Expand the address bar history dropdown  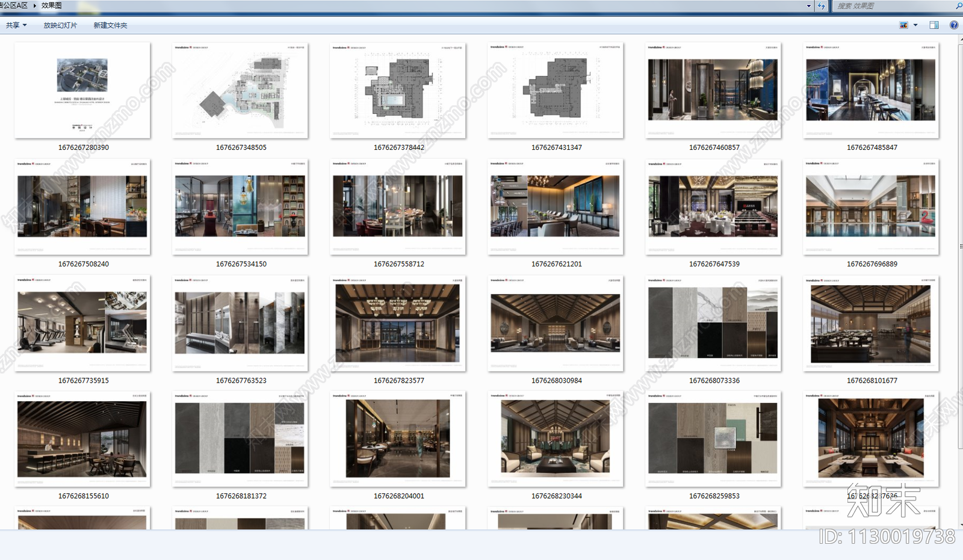(x=809, y=6)
